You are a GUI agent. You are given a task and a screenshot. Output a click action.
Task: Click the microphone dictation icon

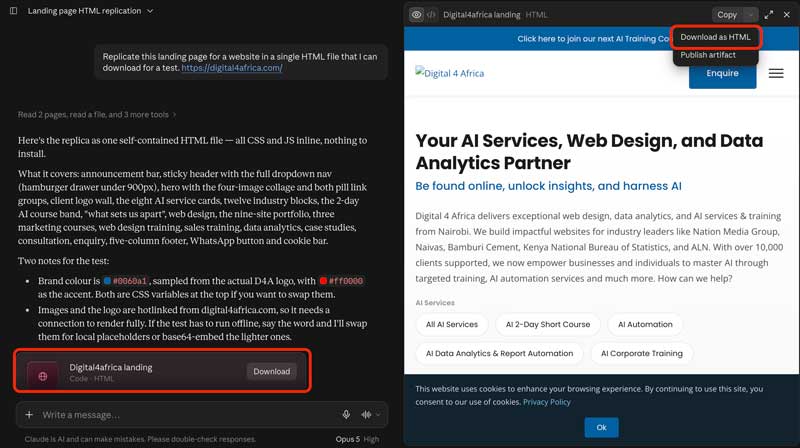coord(346,415)
